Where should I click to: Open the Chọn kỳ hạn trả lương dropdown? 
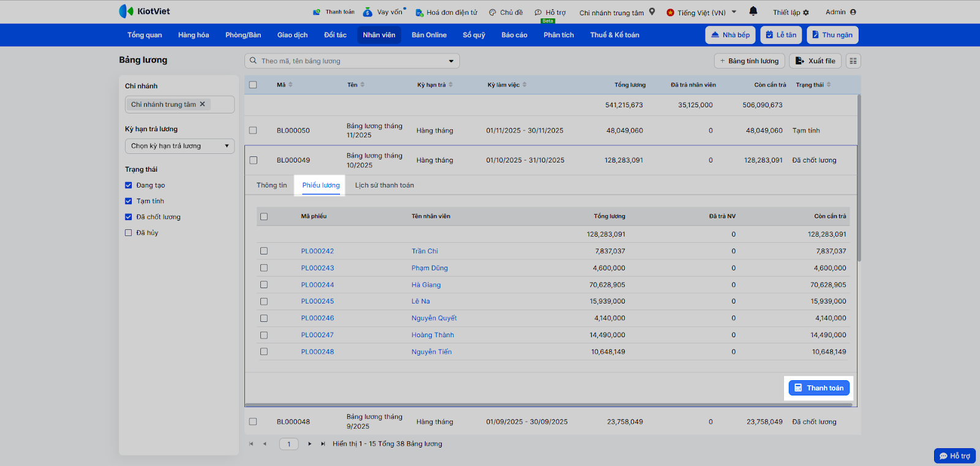coord(179,146)
